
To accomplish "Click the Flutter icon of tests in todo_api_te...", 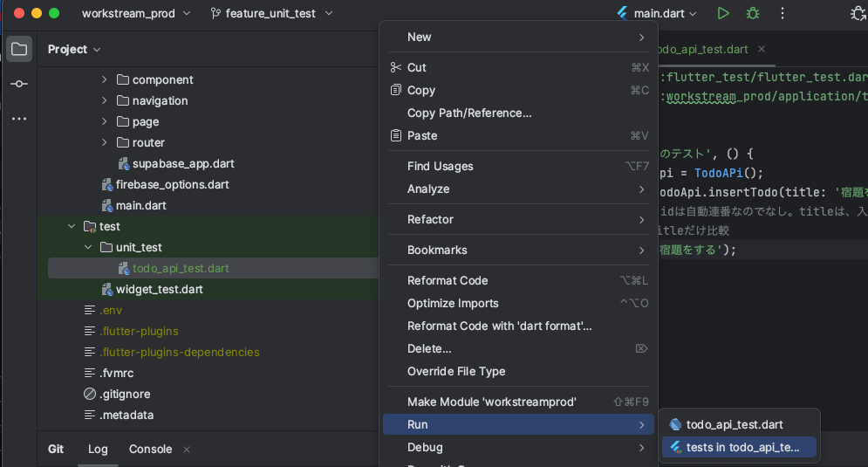I will (676, 448).
